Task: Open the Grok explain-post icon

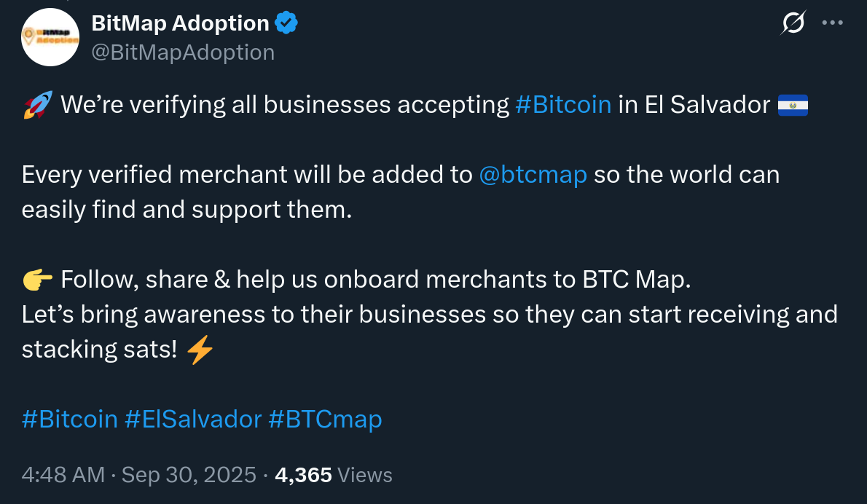Action: (793, 24)
